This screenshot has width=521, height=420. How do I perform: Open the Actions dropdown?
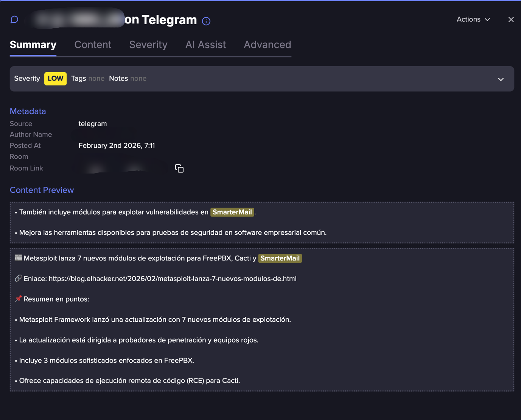[x=473, y=19]
